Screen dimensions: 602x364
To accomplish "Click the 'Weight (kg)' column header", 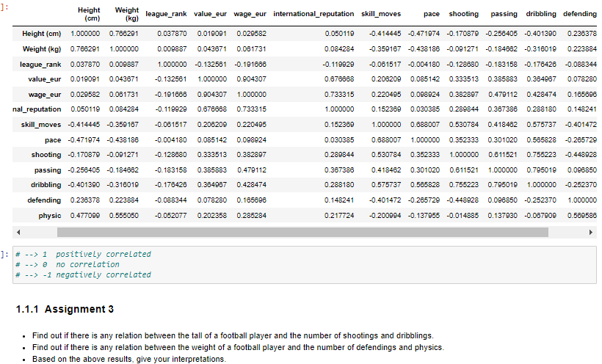I will point(127,14).
